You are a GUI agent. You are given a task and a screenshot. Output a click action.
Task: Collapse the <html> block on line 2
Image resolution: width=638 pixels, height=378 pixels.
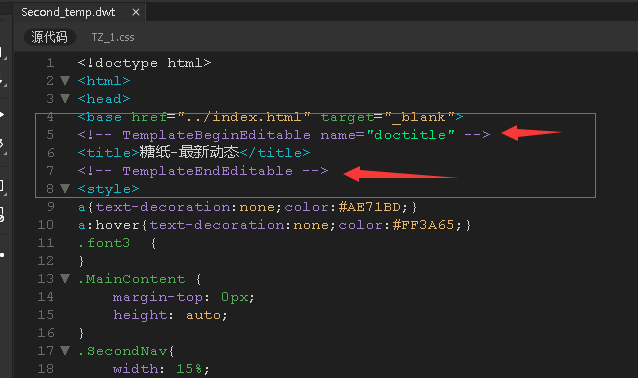coord(65,81)
